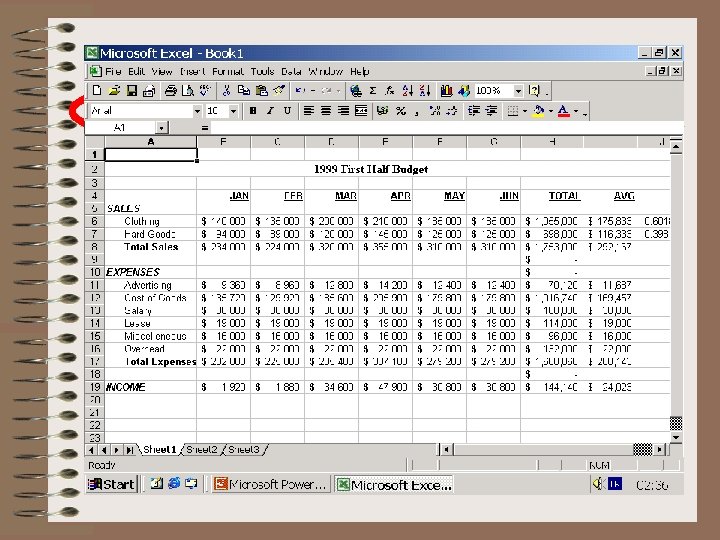
Task: Click the Cut scissors icon
Action: (x=226, y=90)
